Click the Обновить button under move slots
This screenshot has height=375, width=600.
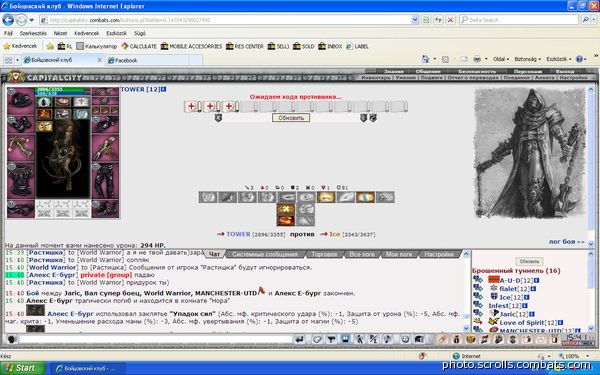(x=291, y=117)
